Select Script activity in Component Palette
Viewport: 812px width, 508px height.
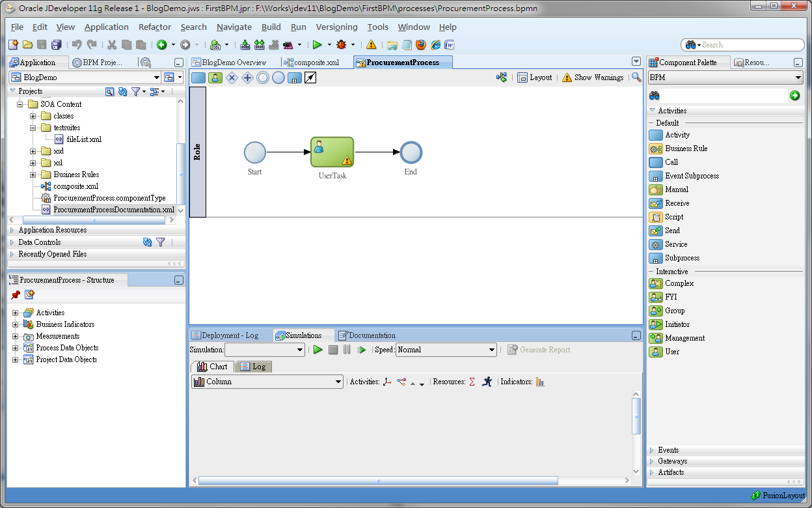674,217
